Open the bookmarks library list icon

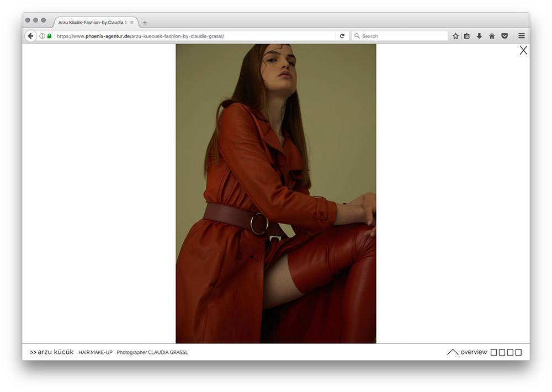[x=467, y=36]
